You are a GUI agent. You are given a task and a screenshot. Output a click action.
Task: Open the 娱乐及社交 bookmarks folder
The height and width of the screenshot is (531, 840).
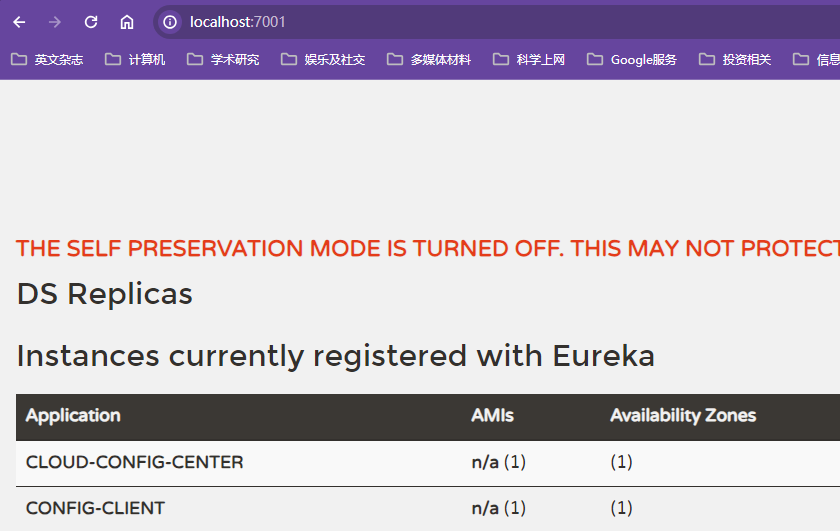pos(323,60)
